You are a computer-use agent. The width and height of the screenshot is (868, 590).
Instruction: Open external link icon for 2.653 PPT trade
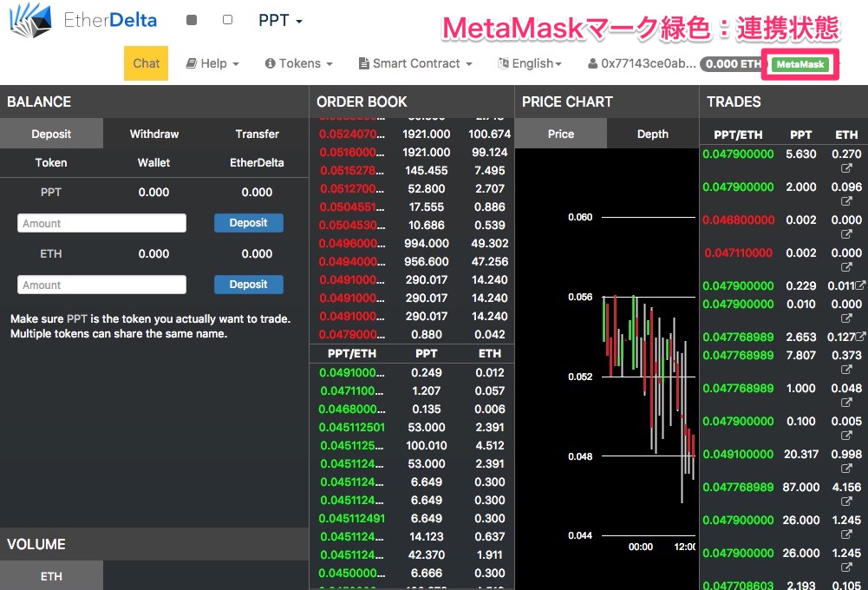860,337
